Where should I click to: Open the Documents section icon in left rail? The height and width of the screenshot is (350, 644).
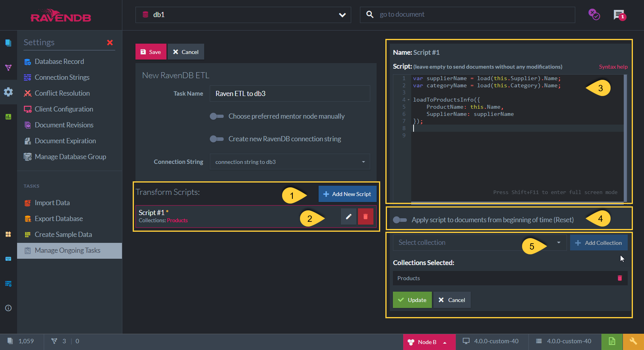pyautogui.click(x=8, y=43)
